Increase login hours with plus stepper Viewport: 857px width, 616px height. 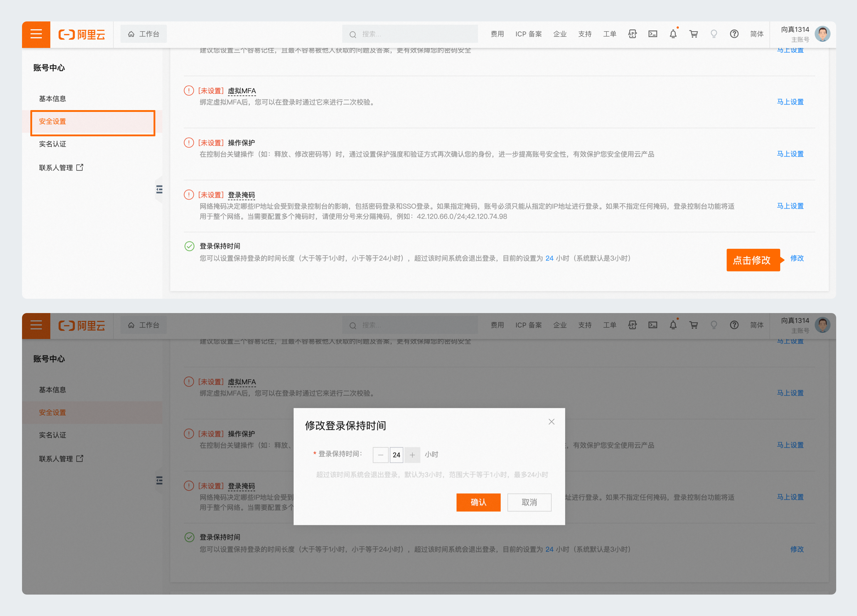click(x=412, y=455)
